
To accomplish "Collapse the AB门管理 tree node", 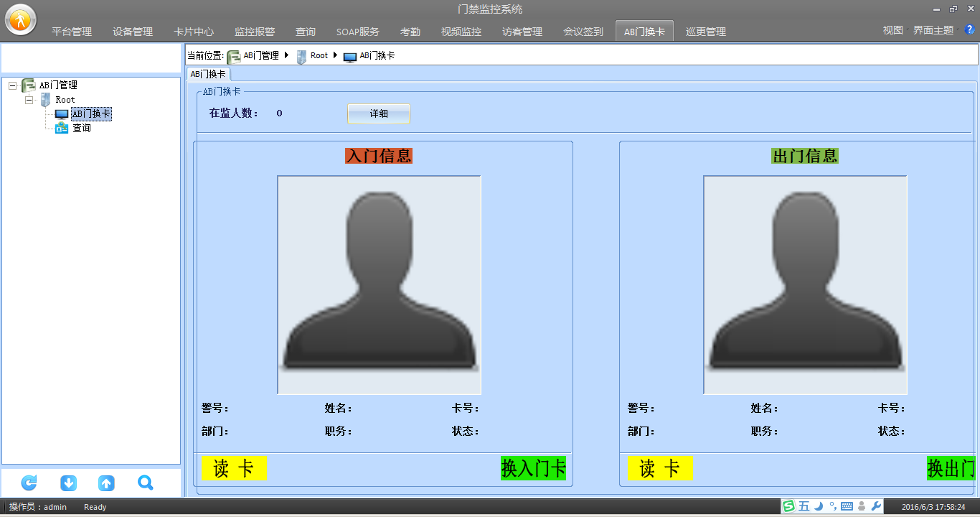I will click(x=12, y=85).
